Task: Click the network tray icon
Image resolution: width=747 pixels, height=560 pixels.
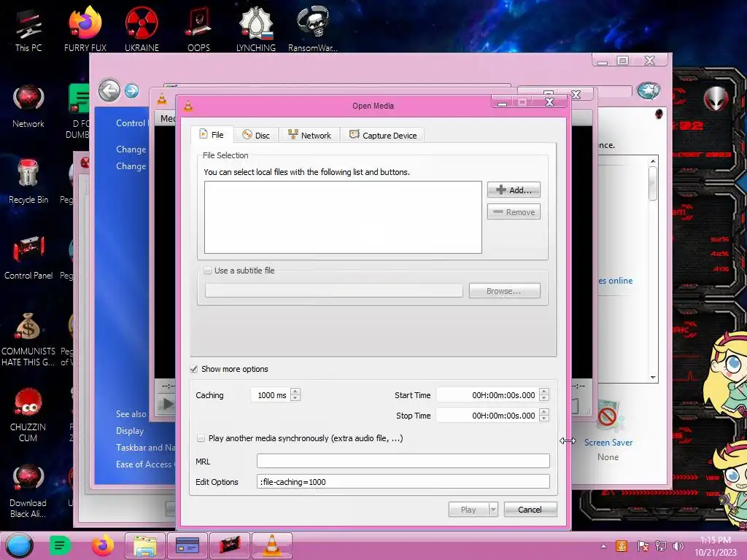Action: point(661,546)
